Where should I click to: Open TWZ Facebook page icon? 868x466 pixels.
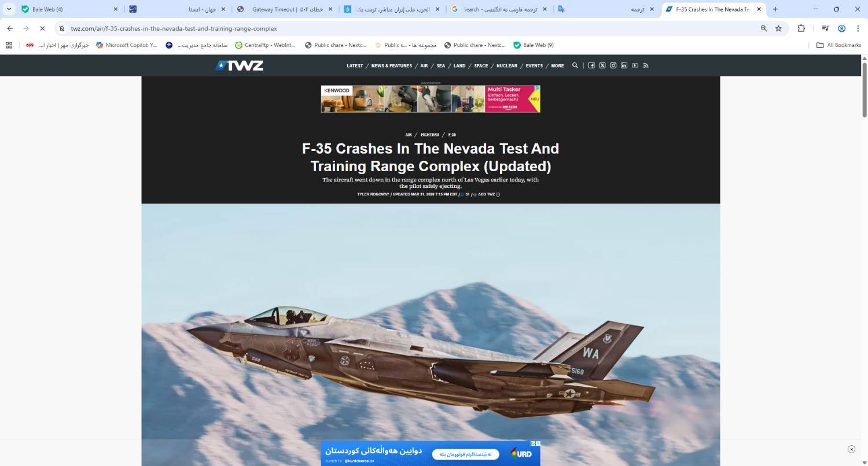591,66
